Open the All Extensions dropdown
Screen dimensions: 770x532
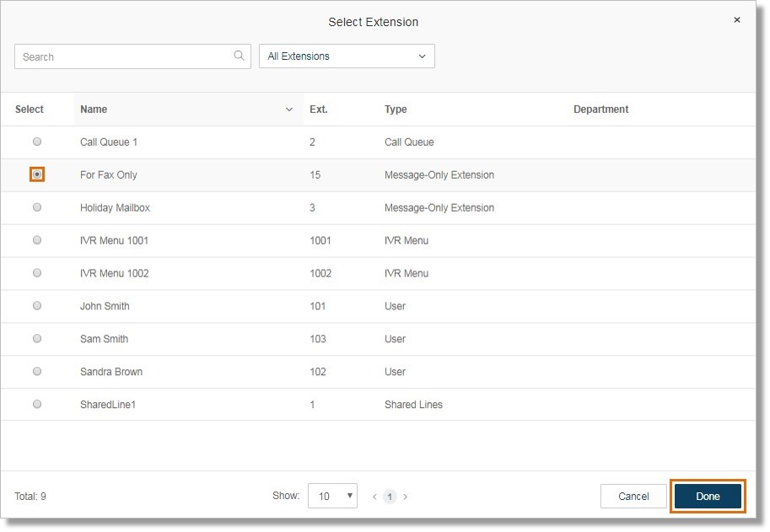click(347, 56)
